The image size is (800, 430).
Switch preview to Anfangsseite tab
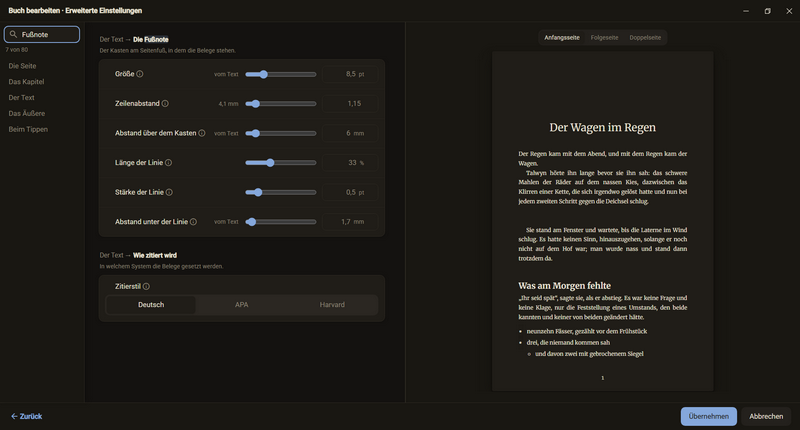coord(562,38)
